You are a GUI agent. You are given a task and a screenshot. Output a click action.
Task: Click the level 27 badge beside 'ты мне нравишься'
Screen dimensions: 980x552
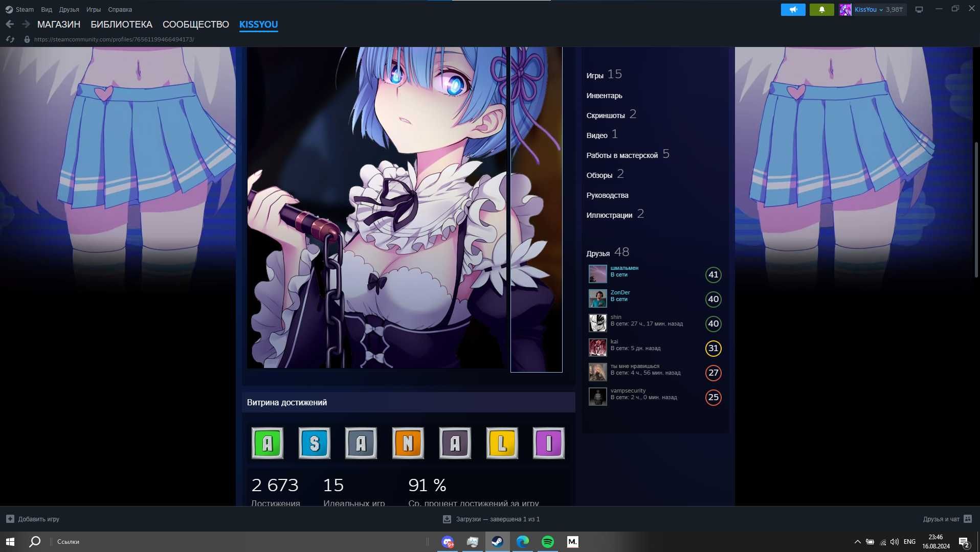(714, 373)
